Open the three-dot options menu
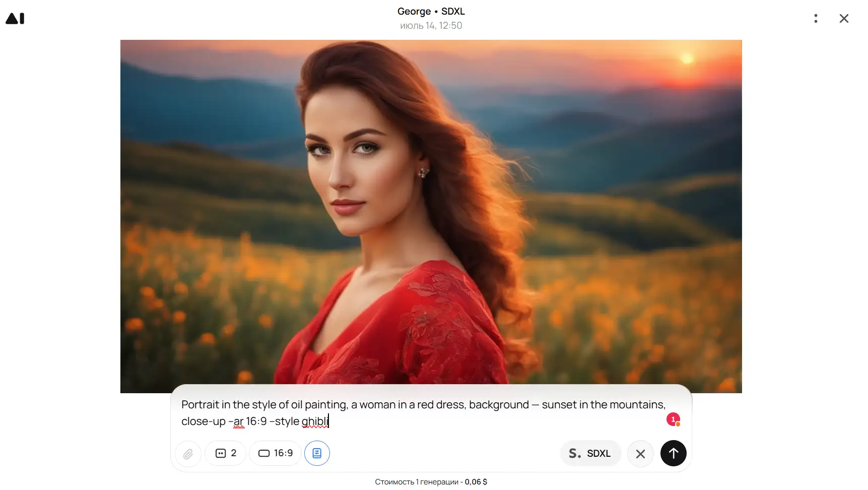Viewport: 868px width, 490px height. [816, 19]
